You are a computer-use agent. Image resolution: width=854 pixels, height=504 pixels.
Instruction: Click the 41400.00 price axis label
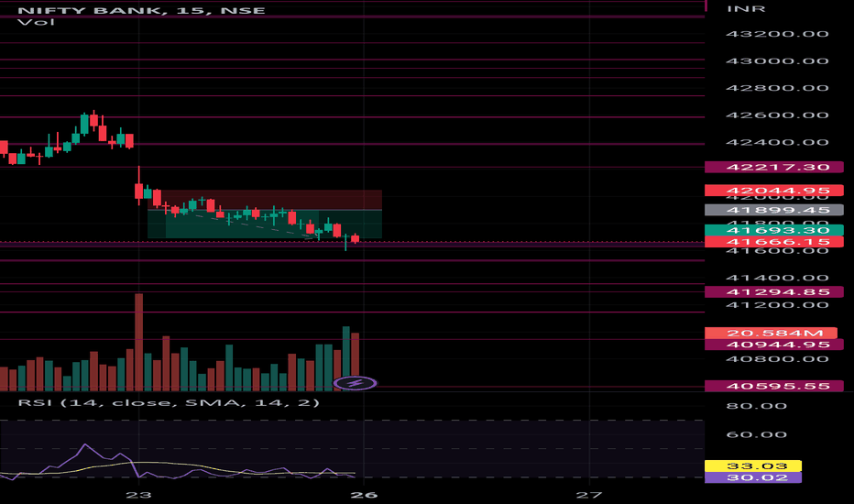click(x=777, y=278)
